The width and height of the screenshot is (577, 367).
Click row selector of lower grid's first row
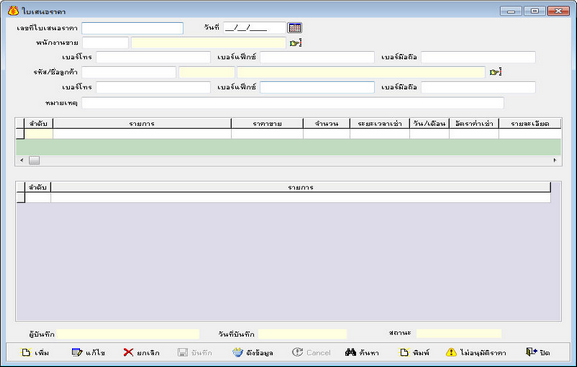pos(20,198)
